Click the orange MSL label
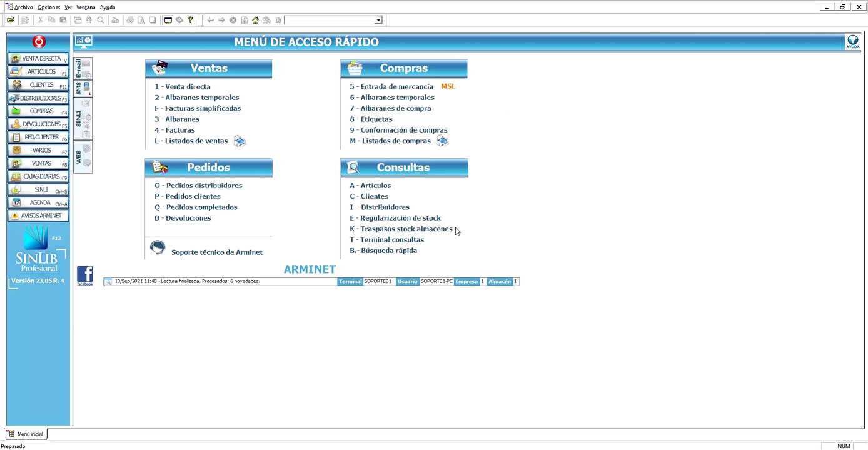The width and height of the screenshot is (868, 450). (448, 86)
